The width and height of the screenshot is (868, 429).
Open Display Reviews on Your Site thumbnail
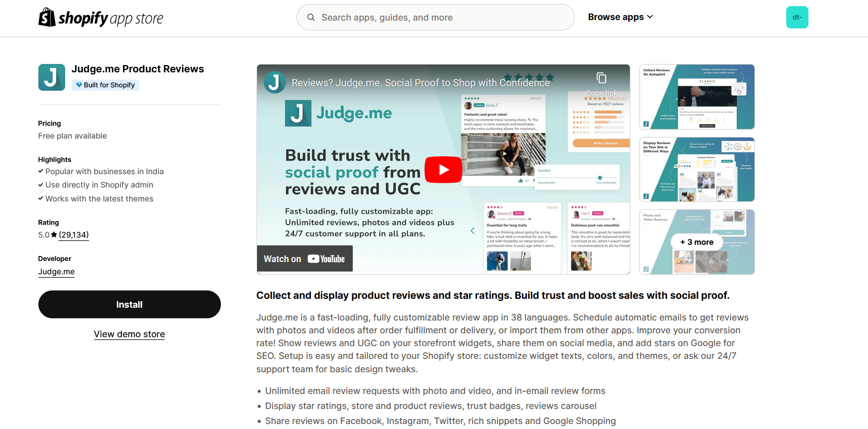pyautogui.click(x=697, y=169)
